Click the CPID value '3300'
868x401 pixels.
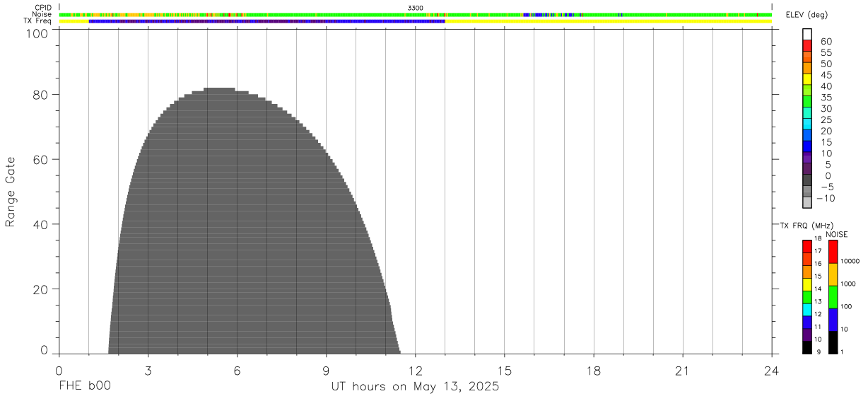click(x=416, y=8)
